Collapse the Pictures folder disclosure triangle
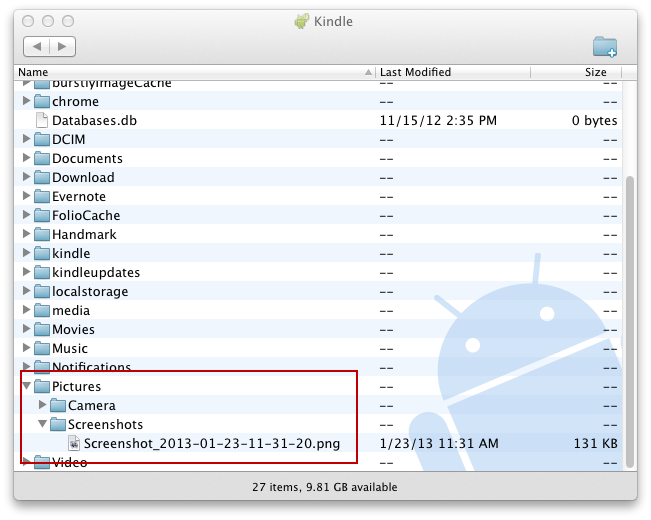The width and height of the screenshot is (651, 520). (x=26, y=386)
